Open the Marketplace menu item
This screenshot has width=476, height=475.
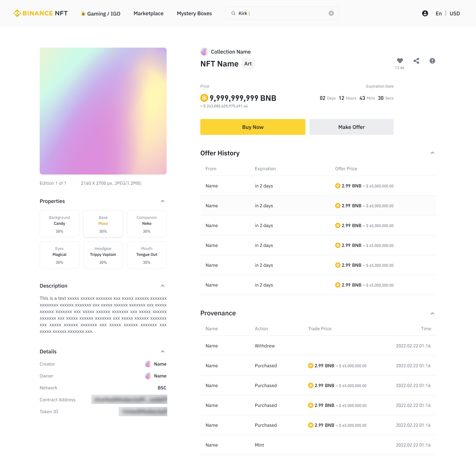pos(148,14)
